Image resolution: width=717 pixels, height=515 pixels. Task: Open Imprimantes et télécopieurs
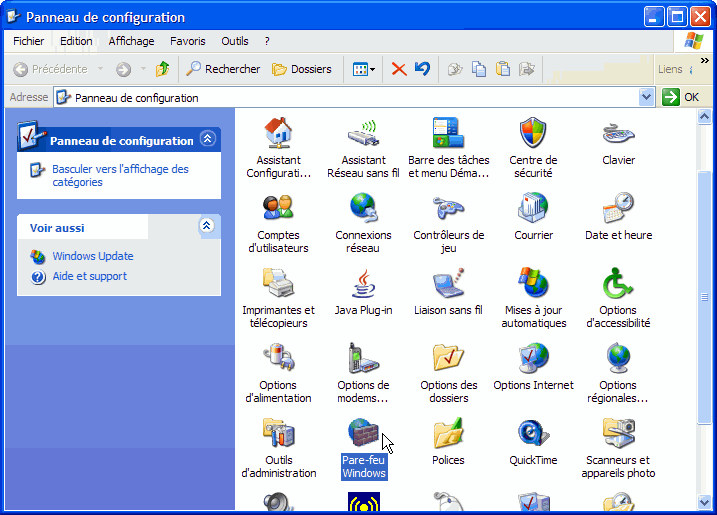click(278, 298)
